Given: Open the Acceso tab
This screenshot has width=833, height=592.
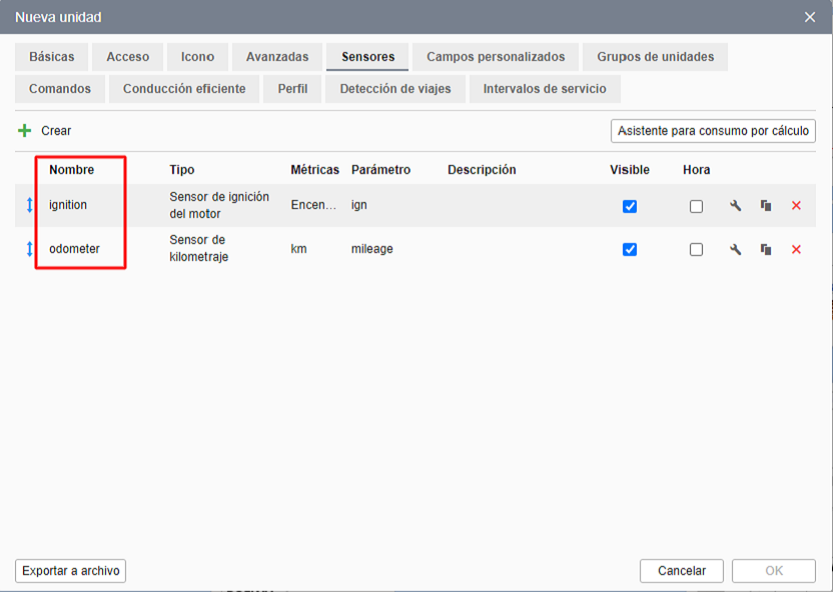Looking at the screenshot, I should [x=128, y=57].
